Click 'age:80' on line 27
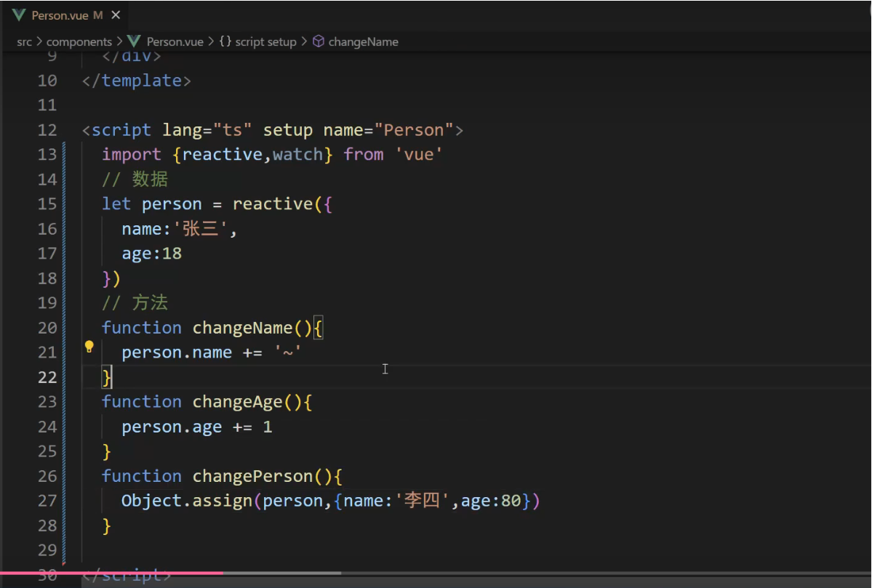The image size is (872, 588). (491, 501)
